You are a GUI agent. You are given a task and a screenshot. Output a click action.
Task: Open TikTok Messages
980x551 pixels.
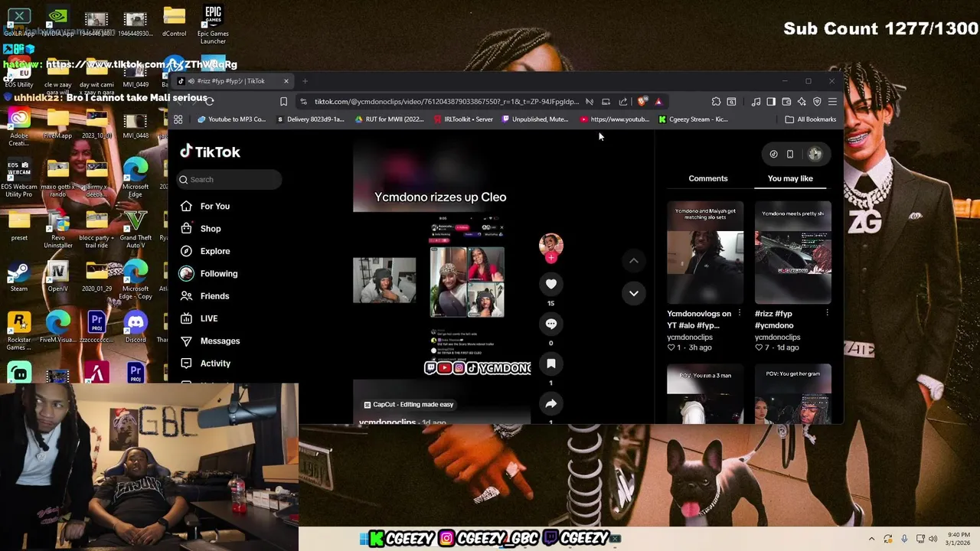(x=210, y=341)
